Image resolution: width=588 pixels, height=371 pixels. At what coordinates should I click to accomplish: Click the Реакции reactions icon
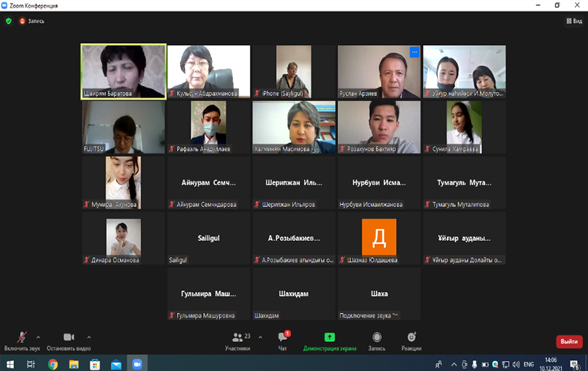412,340
